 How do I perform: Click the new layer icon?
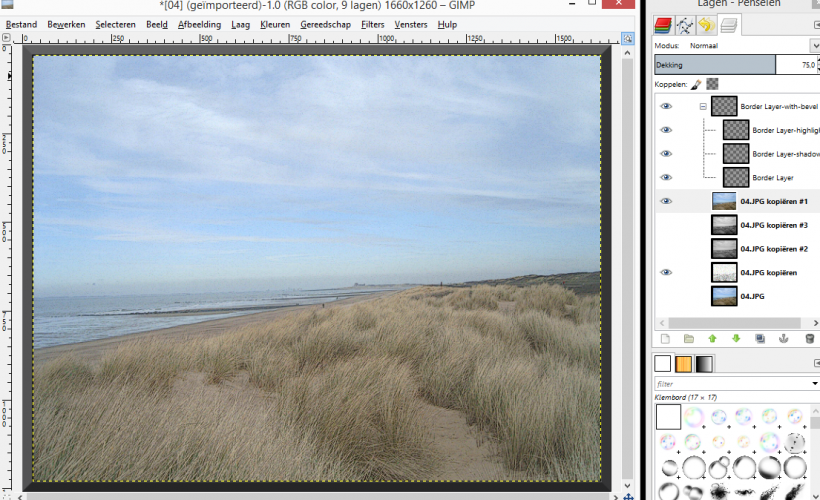(x=664, y=339)
